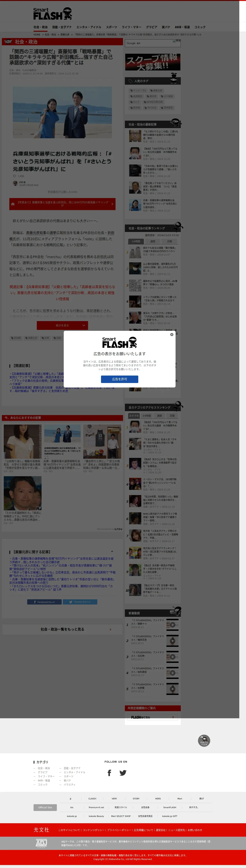Select おすすめ tab in all-category ranking
The image size is (246, 868).
134,415
